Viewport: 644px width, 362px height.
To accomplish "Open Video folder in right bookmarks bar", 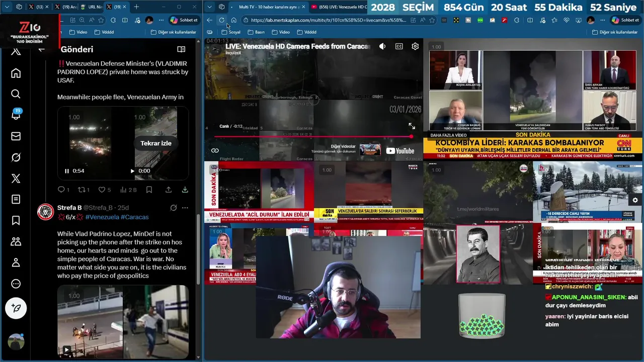I will [281, 32].
